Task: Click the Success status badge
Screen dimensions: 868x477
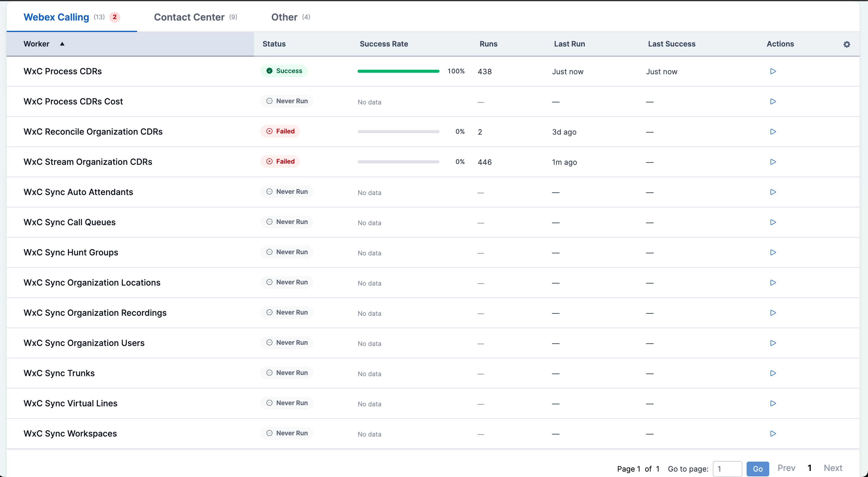Action: coord(284,71)
